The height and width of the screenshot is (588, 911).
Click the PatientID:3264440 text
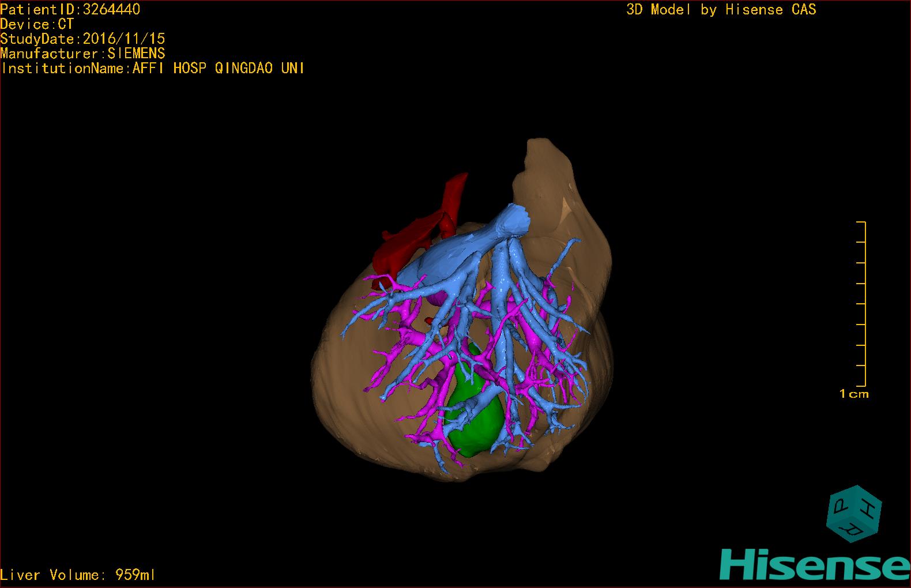click(70, 9)
